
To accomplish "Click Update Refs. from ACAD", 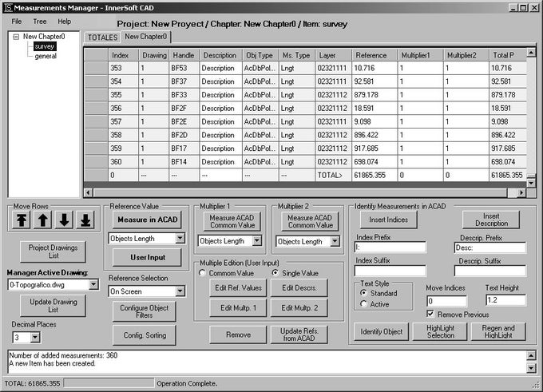I will pos(299,335).
